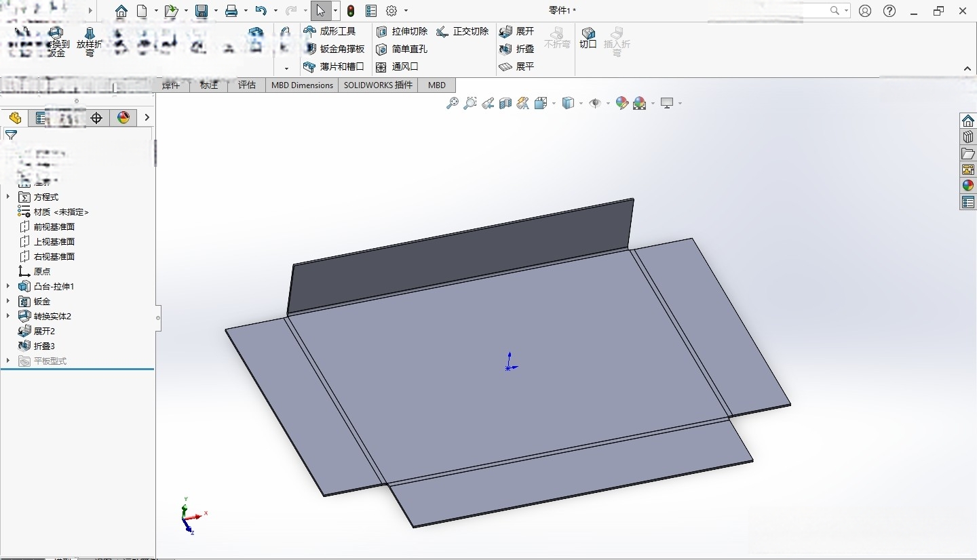This screenshot has width=977, height=560.
Task: Click the Edit Appearance color ball icon
Action: [622, 103]
